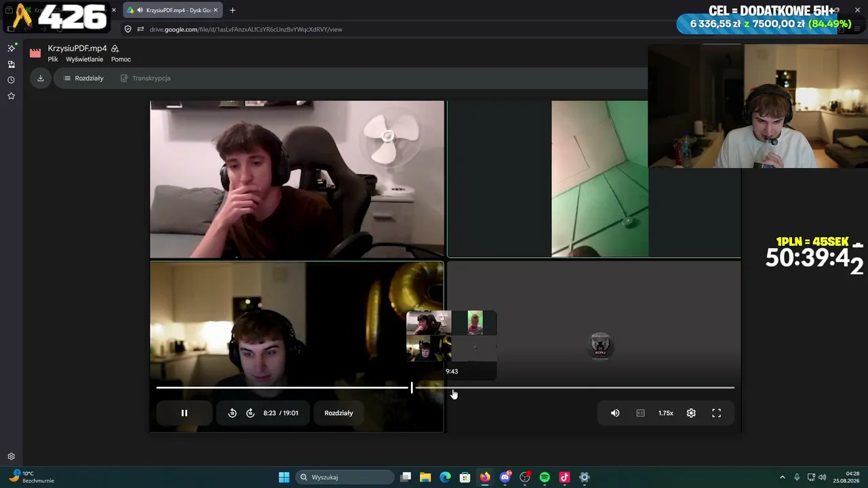Open the OBS Studio taskbar icon
868x488 pixels.
click(x=525, y=477)
